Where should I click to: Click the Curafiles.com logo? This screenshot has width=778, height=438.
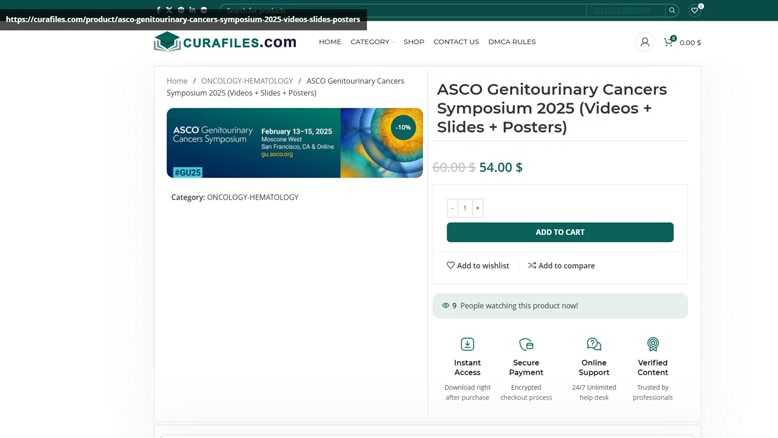[x=225, y=42]
